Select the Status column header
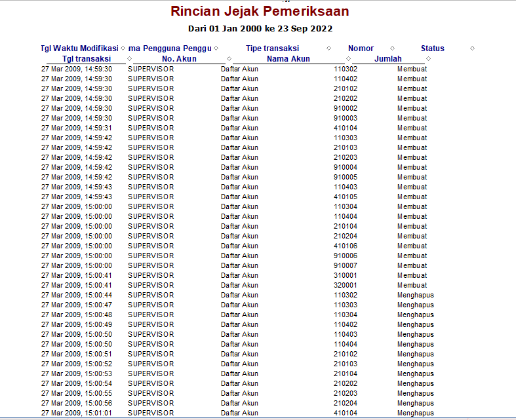Screen dimensions: 516x420 coord(433,48)
